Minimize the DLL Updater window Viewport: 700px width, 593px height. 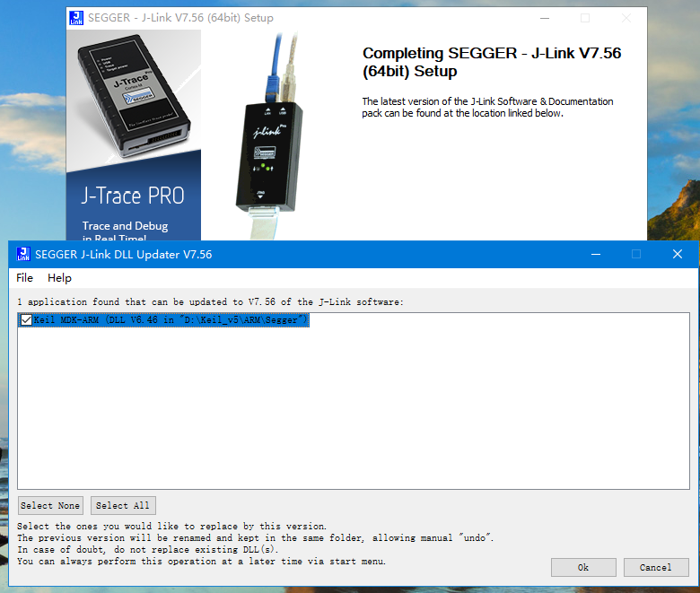tap(596, 254)
